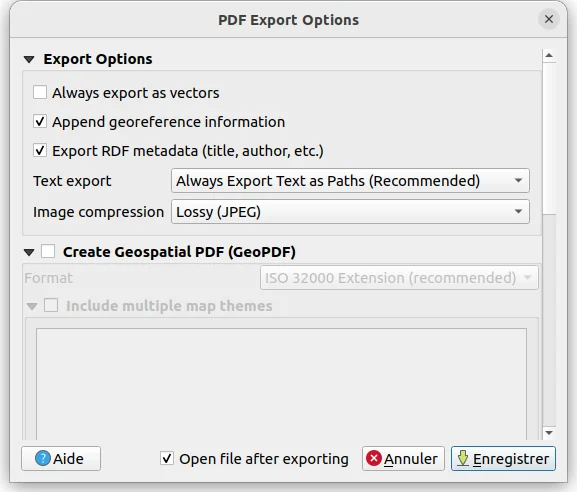Enable Always export as vectors

40,92
